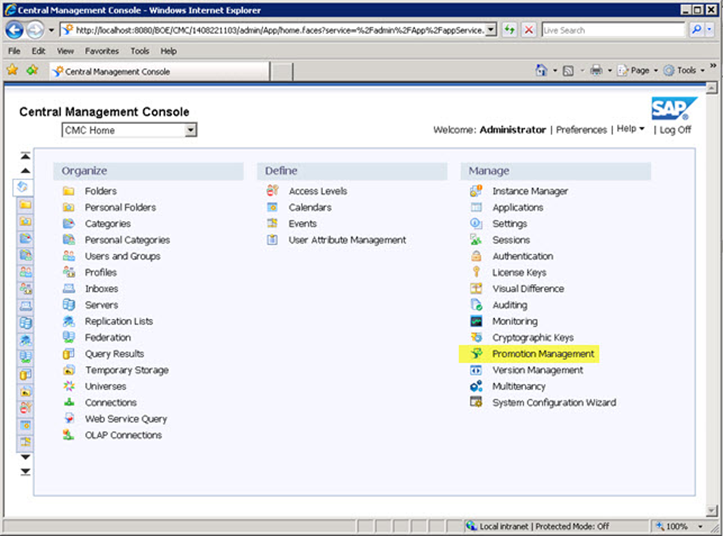Click the License Keys icon
The image size is (723, 536).
point(476,272)
